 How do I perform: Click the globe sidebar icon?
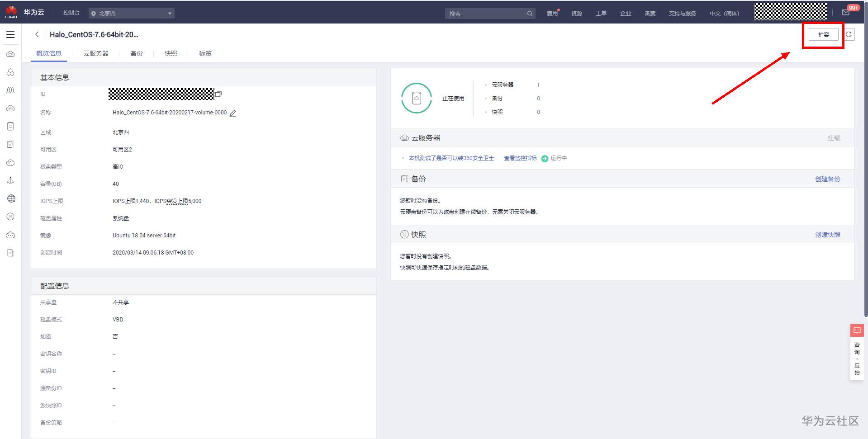(x=11, y=198)
